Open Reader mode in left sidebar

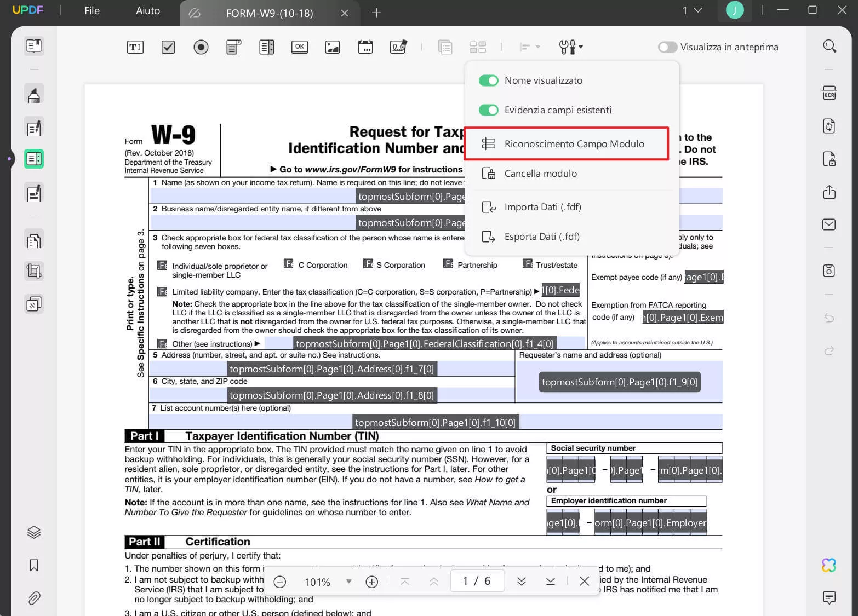[34, 46]
